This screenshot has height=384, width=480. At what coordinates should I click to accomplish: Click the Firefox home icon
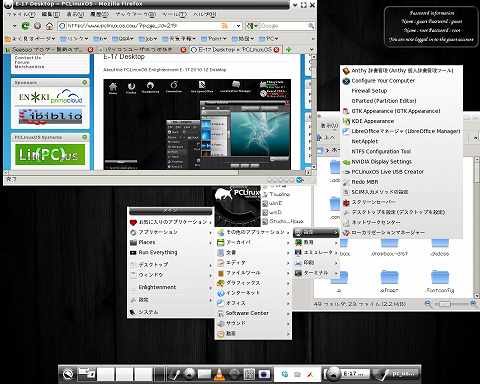coord(49,26)
